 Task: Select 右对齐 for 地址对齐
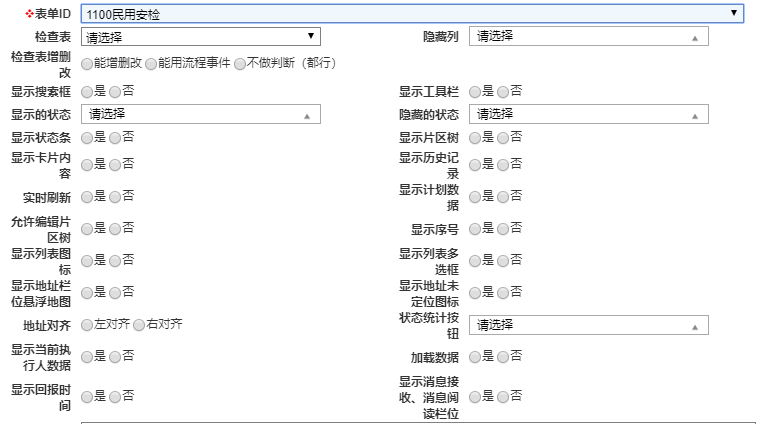pyautogui.click(x=140, y=326)
